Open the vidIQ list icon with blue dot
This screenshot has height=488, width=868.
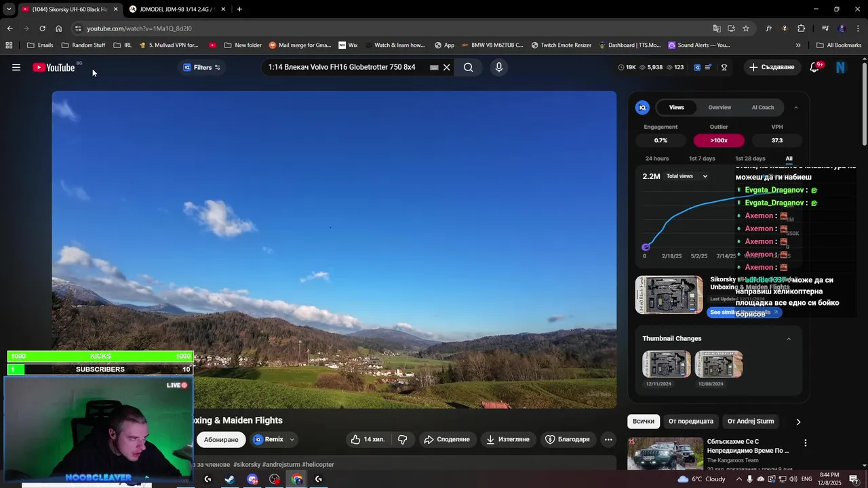(x=709, y=67)
